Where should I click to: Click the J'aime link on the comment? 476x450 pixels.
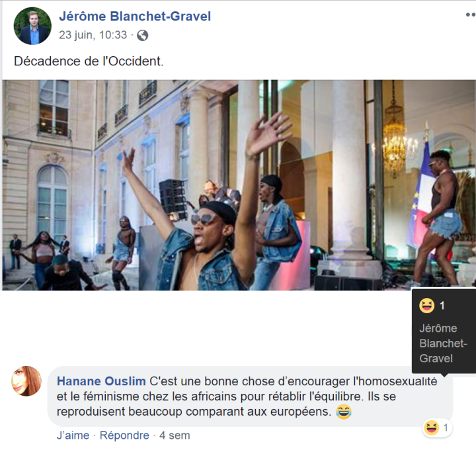pyautogui.click(x=73, y=435)
